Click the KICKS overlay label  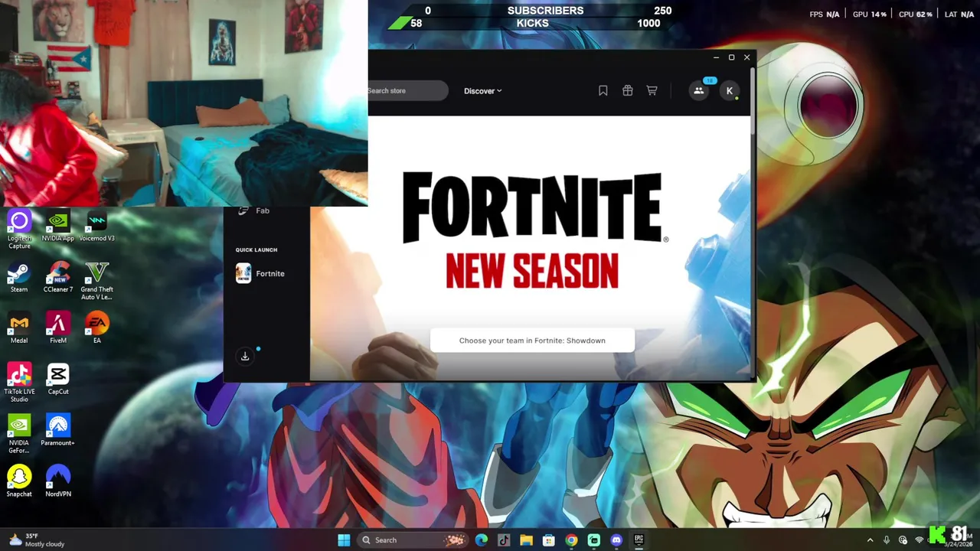(x=532, y=23)
